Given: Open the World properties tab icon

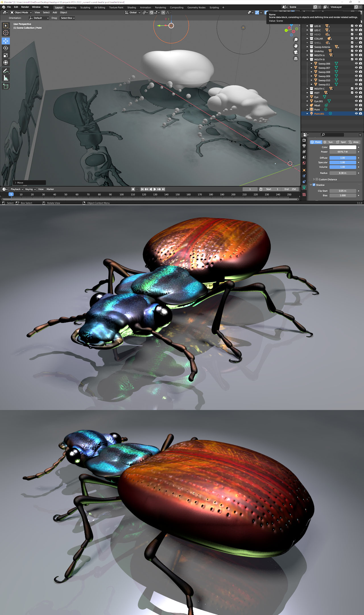Looking at the screenshot, I should (x=304, y=163).
